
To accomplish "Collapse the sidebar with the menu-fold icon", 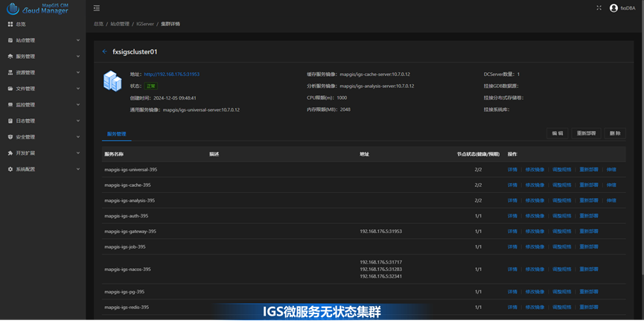I will 97,8.
